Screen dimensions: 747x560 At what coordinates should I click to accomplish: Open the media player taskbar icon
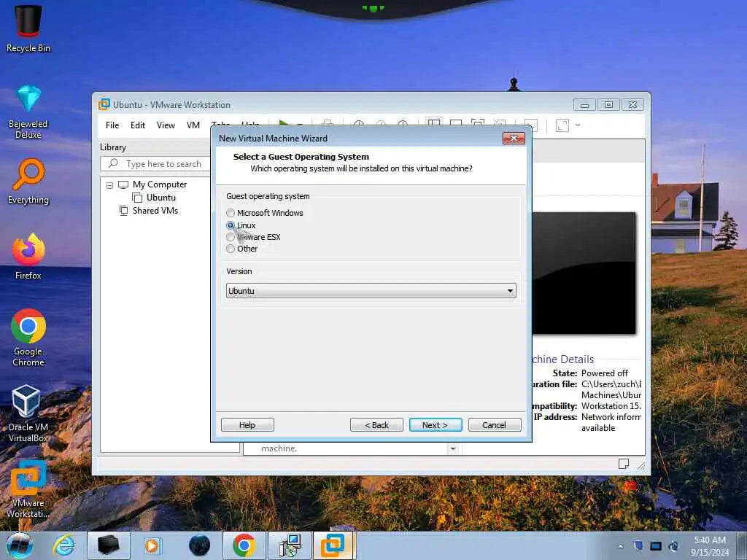(152, 545)
